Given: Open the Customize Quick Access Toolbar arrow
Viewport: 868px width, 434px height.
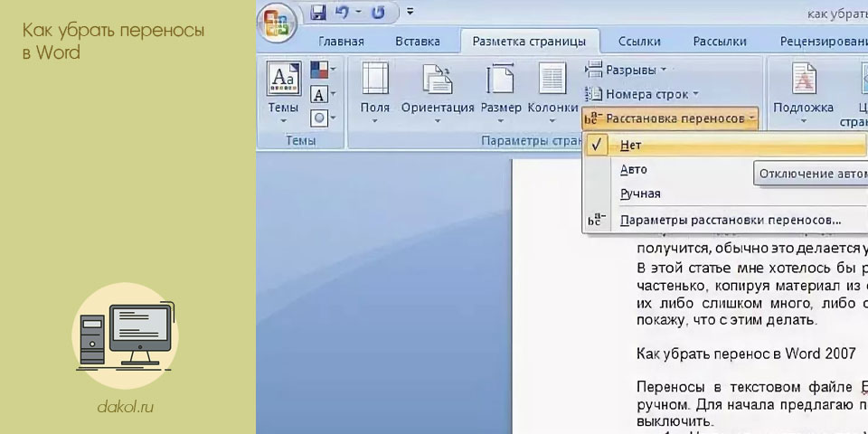Looking at the screenshot, I should (410, 11).
